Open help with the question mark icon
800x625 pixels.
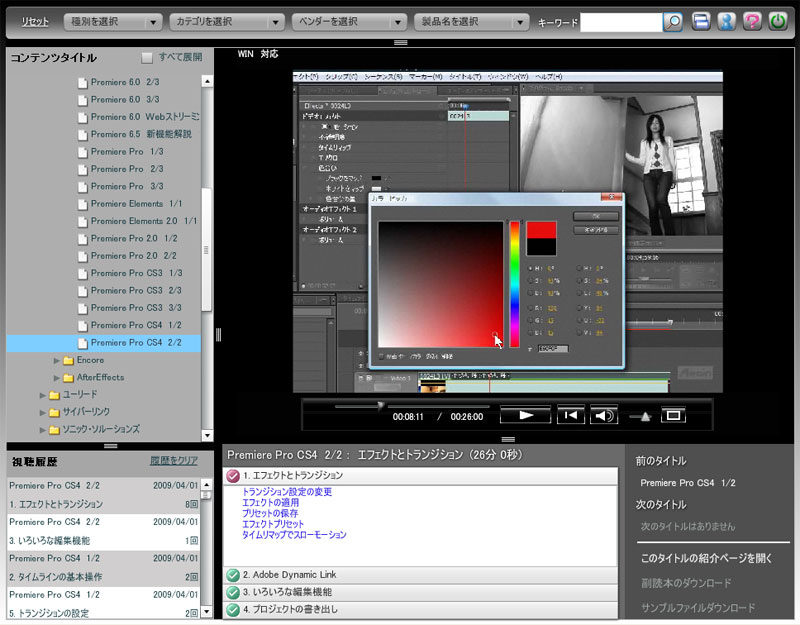click(x=752, y=21)
